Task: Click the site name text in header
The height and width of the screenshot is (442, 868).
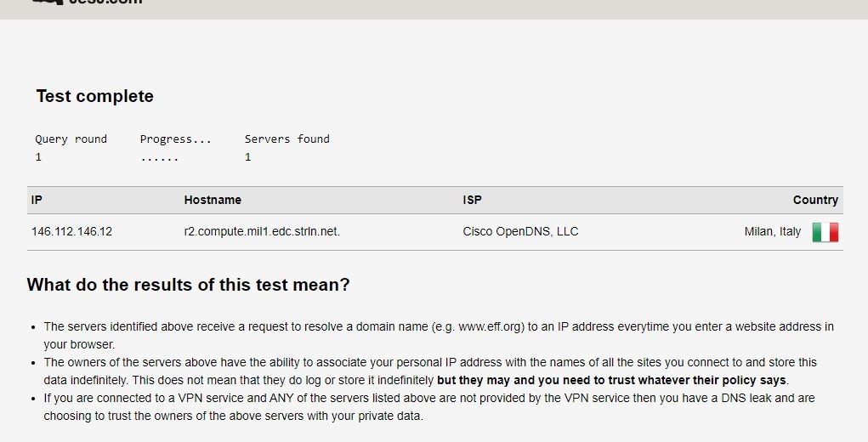Action: coord(105,3)
